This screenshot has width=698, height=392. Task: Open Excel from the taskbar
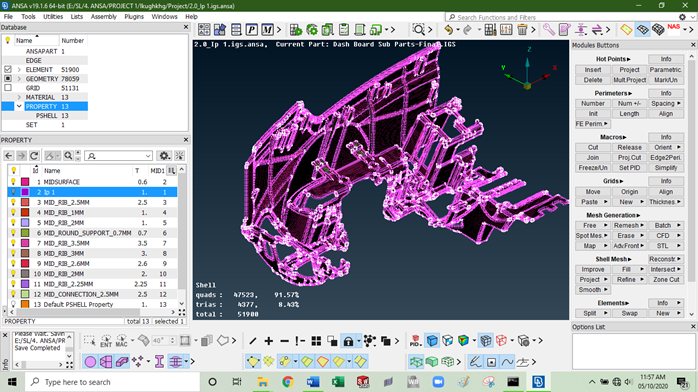click(338, 382)
